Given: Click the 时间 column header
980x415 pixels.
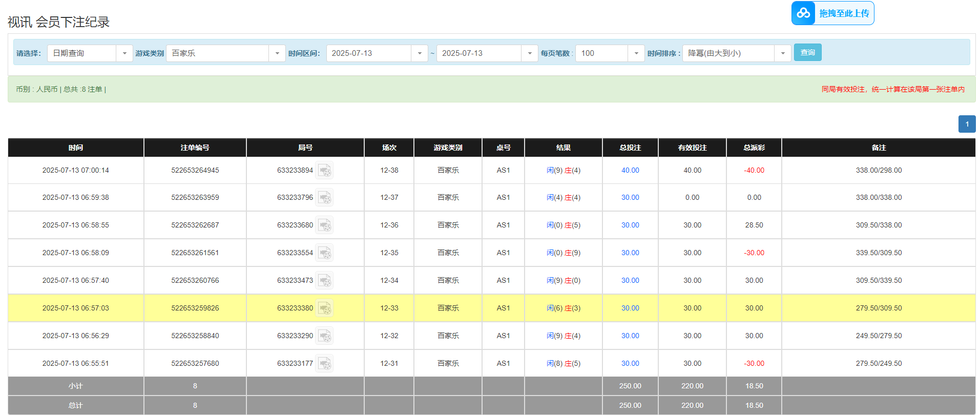Looking at the screenshot, I should click(x=76, y=148).
